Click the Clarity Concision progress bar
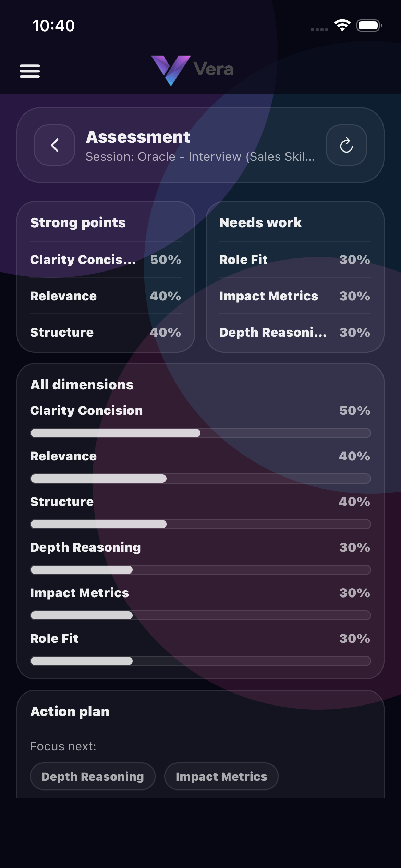The height and width of the screenshot is (868, 401). click(200, 433)
